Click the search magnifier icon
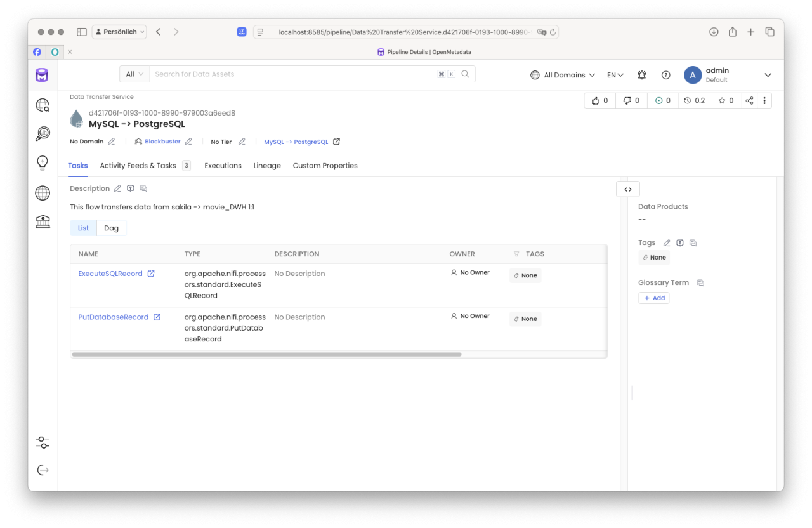This screenshot has height=528, width=812. click(465, 74)
